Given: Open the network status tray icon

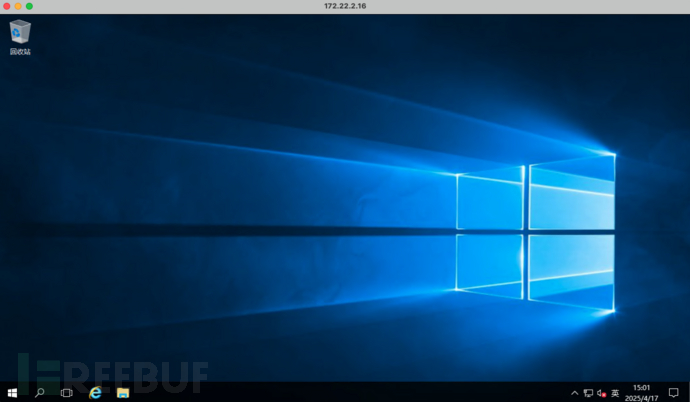Looking at the screenshot, I should click(x=588, y=393).
